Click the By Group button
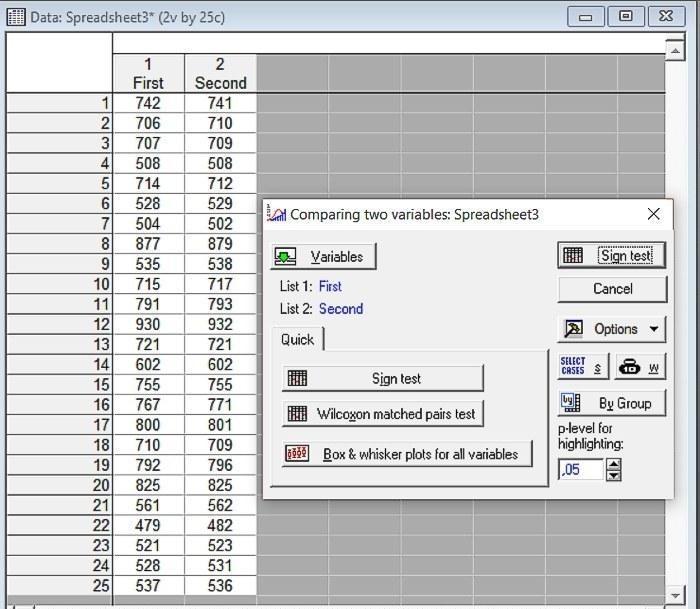 [x=611, y=403]
